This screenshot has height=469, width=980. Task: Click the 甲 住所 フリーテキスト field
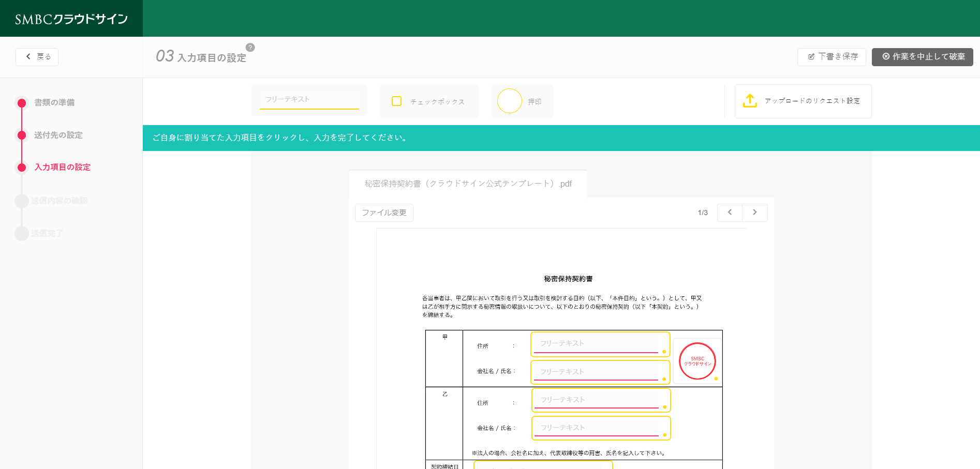600,344
